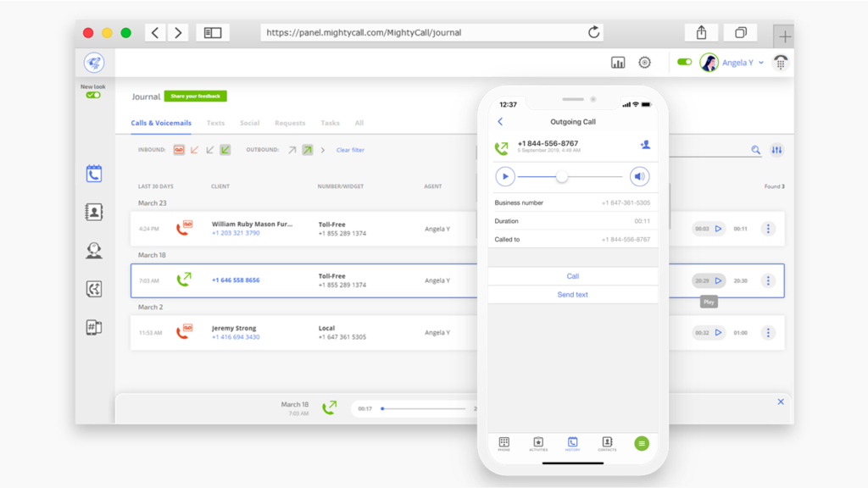The width and height of the screenshot is (868, 488).
Task: Expand the Angela Y account dropdown
Action: coord(759,62)
